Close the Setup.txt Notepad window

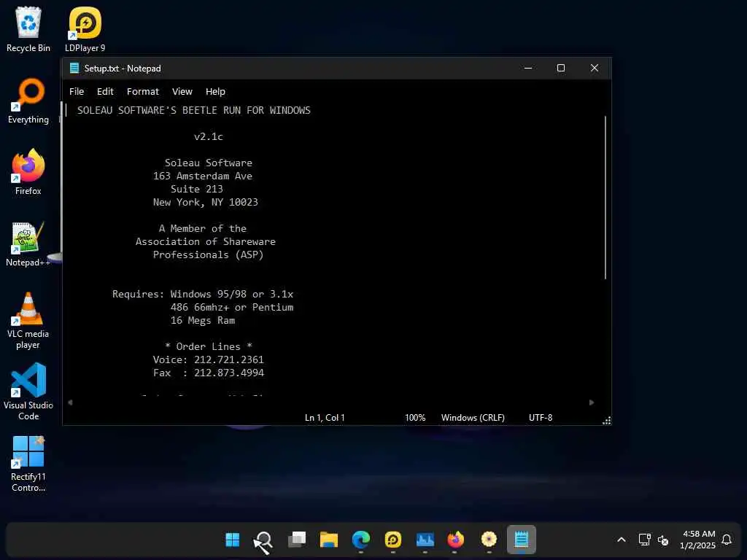pos(594,68)
